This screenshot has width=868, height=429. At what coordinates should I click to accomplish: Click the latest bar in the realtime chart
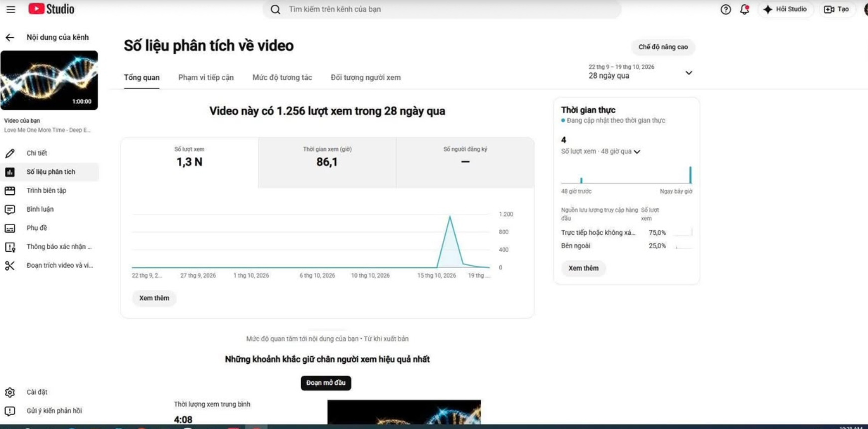(690, 175)
